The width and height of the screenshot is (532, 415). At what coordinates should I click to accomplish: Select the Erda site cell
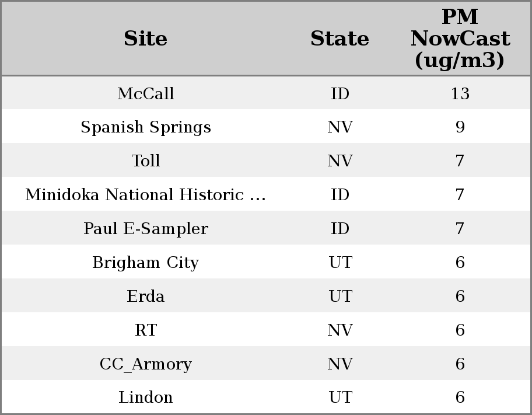click(146, 297)
